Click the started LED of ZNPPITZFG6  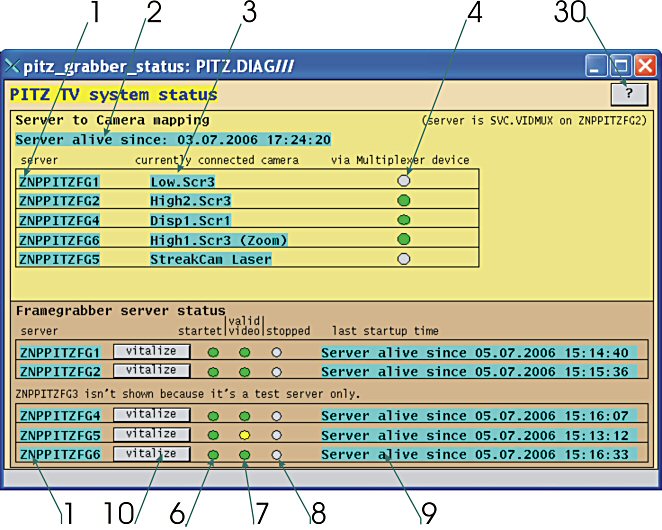click(x=214, y=455)
